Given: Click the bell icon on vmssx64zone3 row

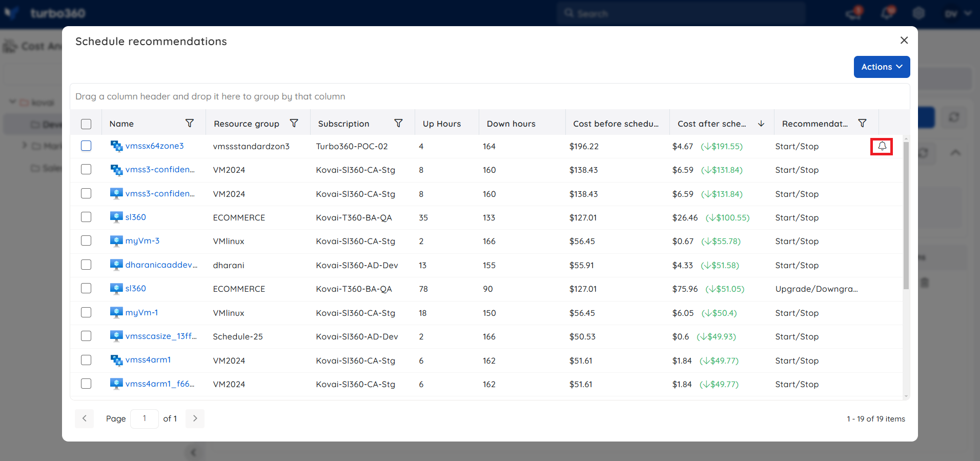Looking at the screenshot, I should [x=882, y=146].
